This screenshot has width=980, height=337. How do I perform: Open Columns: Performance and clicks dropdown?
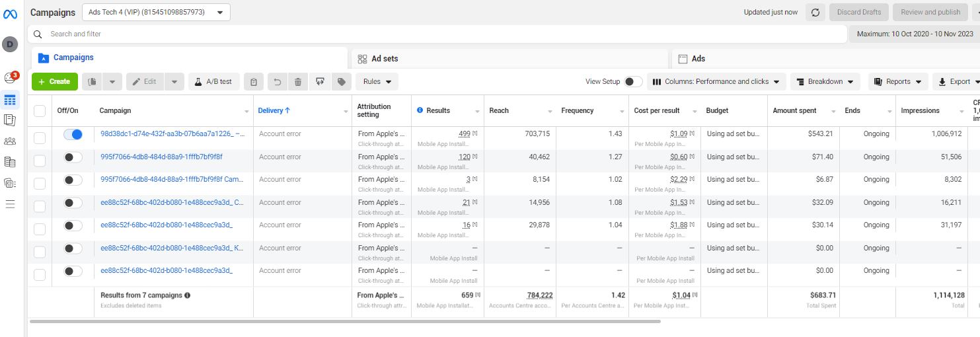tap(716, 82)
